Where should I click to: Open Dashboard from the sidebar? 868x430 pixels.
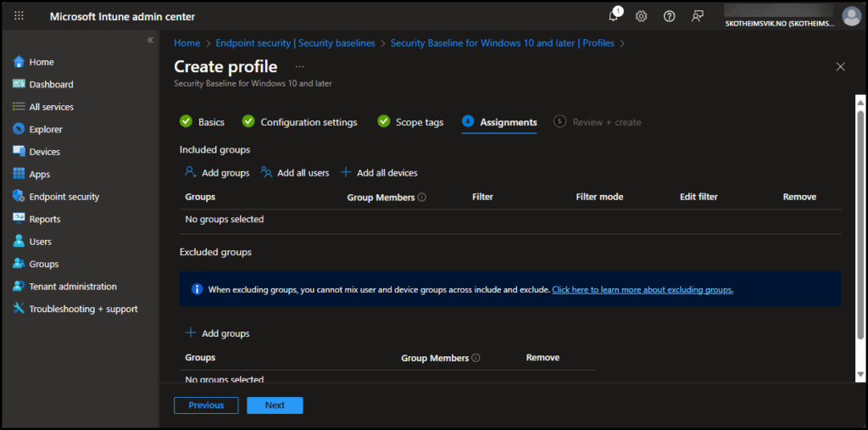(51, 84)
